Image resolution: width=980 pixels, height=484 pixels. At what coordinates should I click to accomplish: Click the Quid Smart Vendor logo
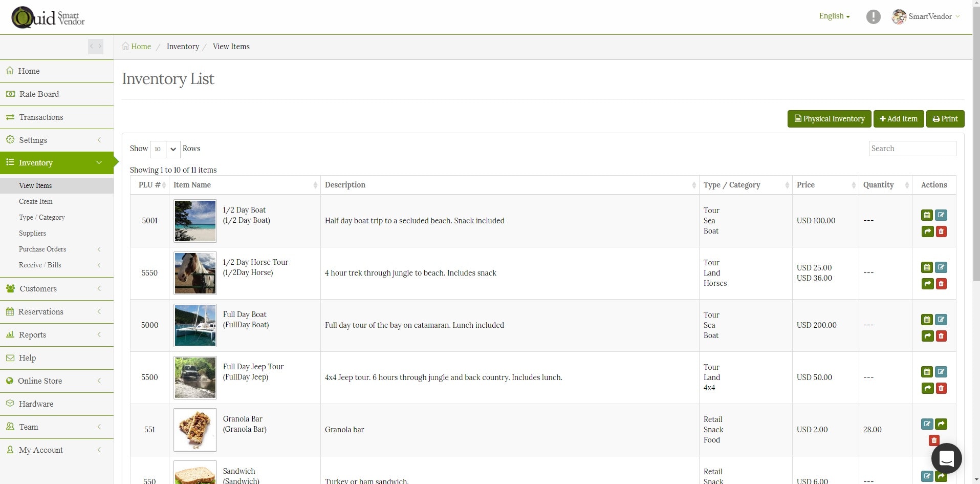(x=47, y=17)
